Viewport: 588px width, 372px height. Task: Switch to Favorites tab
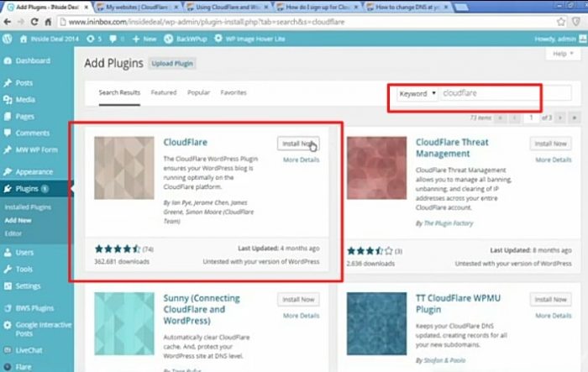click(x=234, y=92)
